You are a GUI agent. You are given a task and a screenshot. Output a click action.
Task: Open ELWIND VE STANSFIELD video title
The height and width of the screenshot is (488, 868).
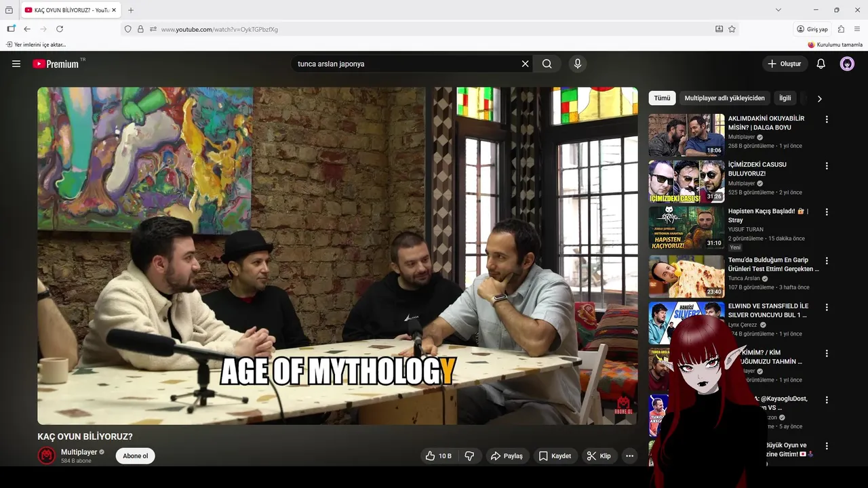coord(768,310)
